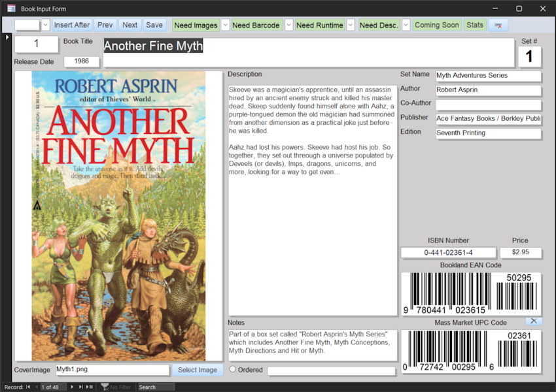Click the Price field showing $2.95
This screenshot has width=556, height=392.
click(521, 252)
